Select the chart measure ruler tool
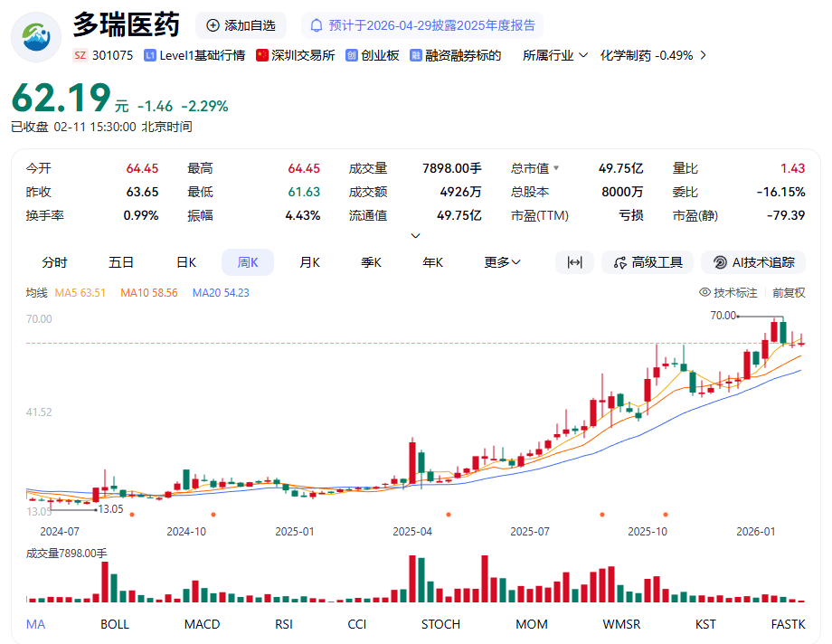Viewport: 832px width, 644px height. 574,262
